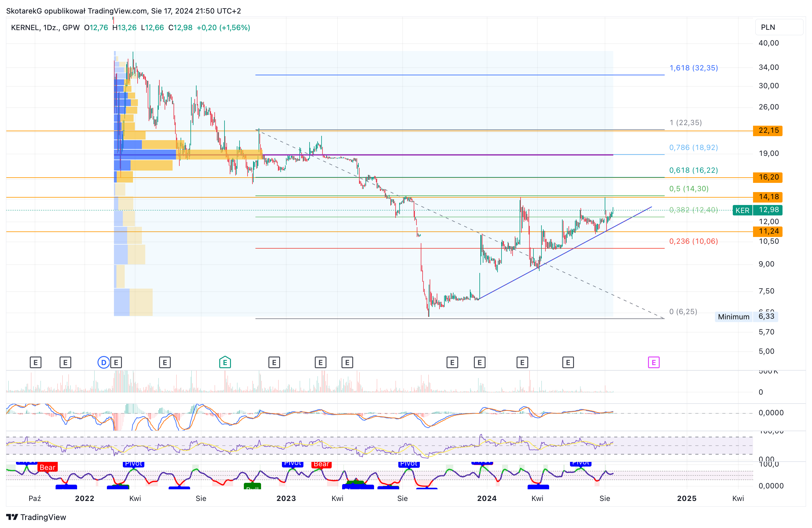Click the 5,00 value on the price axis

point(766,351)
